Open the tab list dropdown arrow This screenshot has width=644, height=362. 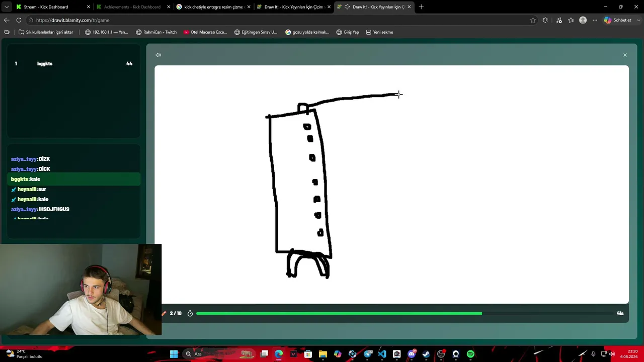point(7,7)
